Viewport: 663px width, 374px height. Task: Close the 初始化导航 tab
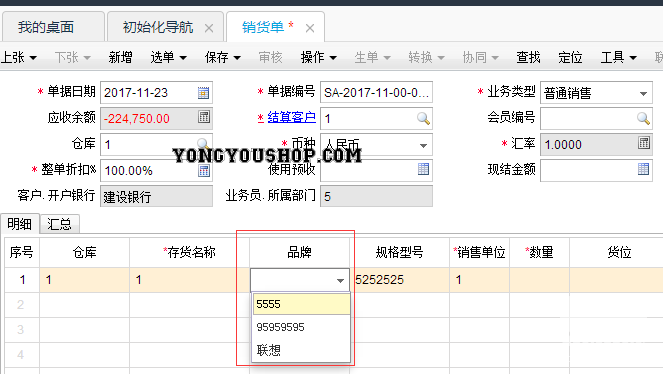click(x=209, y=28)
